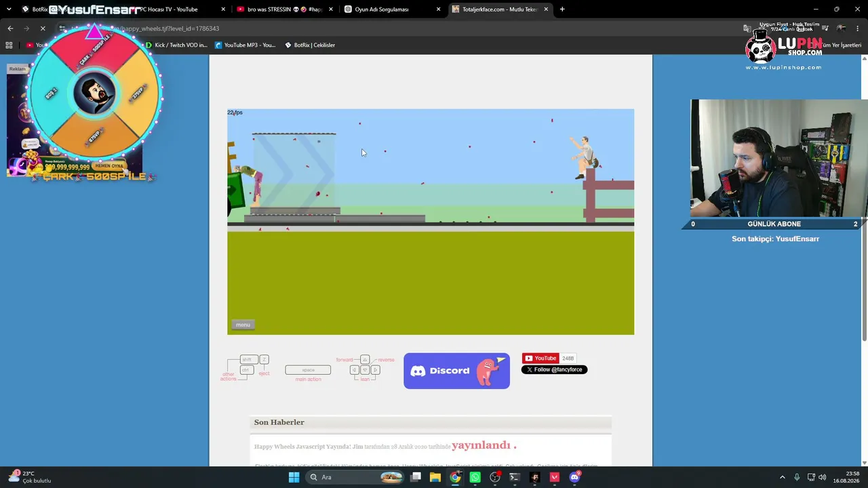Screen dimensions: 868x488
Task: Click the red YouTube subscribe button
Action: (540, 359)
